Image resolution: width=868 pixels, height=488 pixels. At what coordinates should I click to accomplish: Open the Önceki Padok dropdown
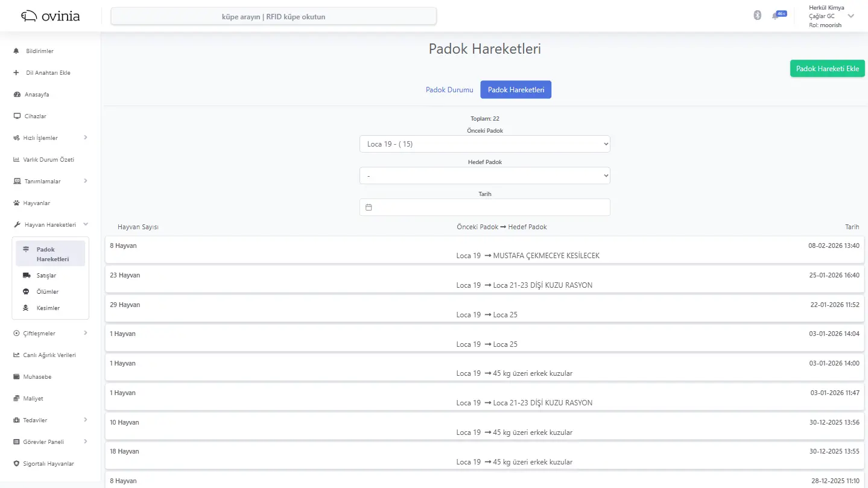pos(484,144)
